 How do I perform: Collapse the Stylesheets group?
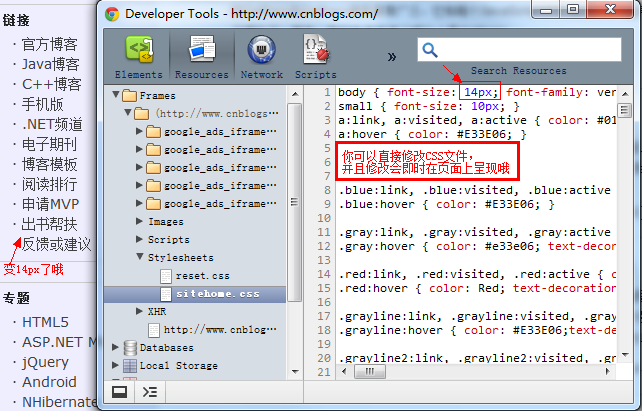(140, 256)
